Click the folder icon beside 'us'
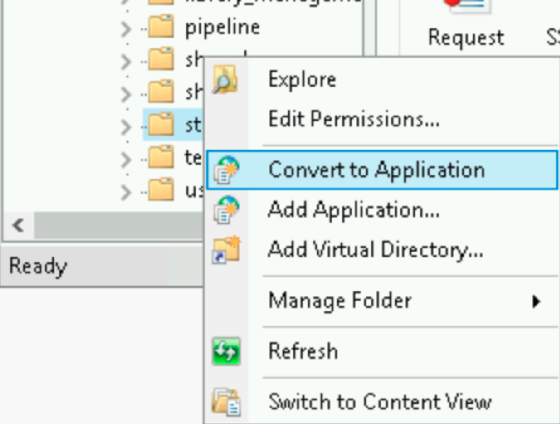 [x=161, y=189]
